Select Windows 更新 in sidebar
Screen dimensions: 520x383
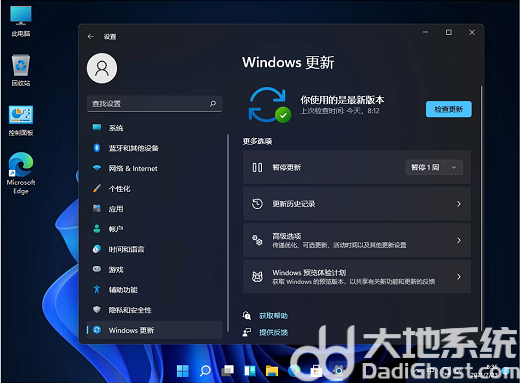click(x=154, y=330)
